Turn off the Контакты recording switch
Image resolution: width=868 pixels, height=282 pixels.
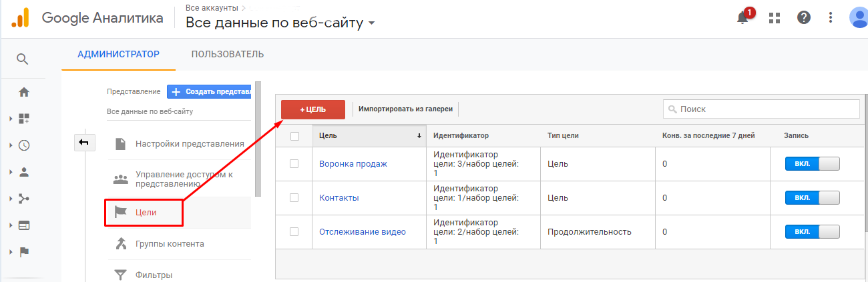click(812, 198)
